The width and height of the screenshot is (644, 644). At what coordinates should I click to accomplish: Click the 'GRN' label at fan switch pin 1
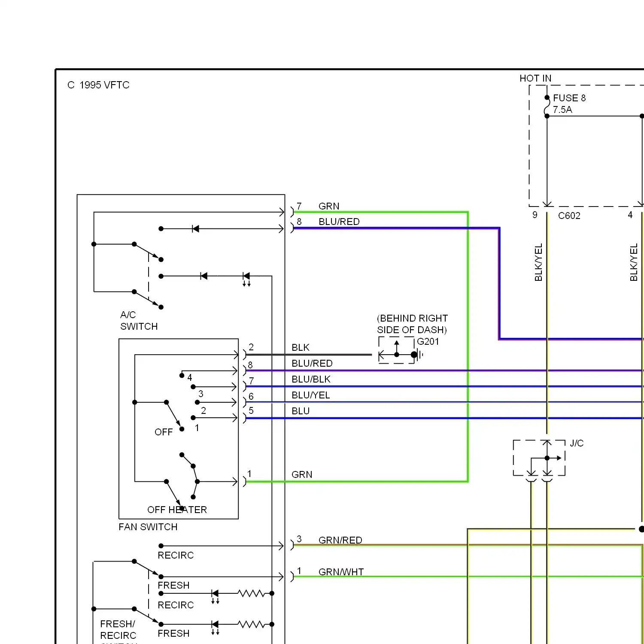tap(302, 474)
